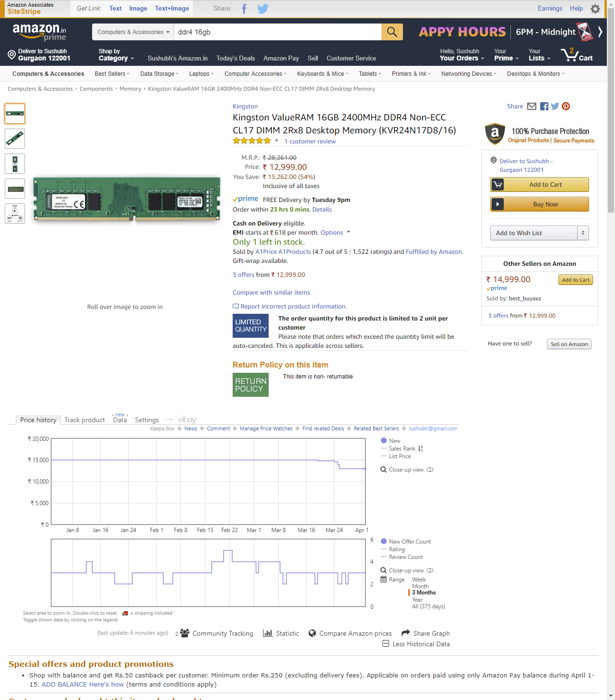Click price chart Close-up view magnifier
Screen dimensions: 615x700
[x=384, y=470]
